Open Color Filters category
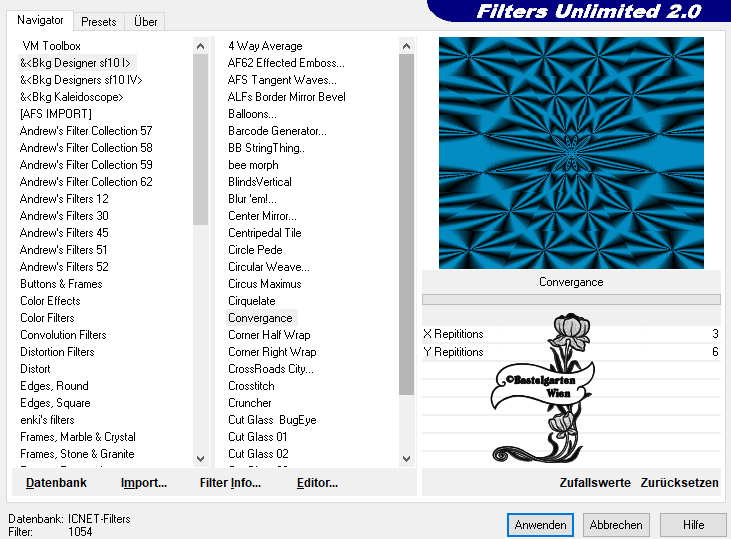 (47, 318)
